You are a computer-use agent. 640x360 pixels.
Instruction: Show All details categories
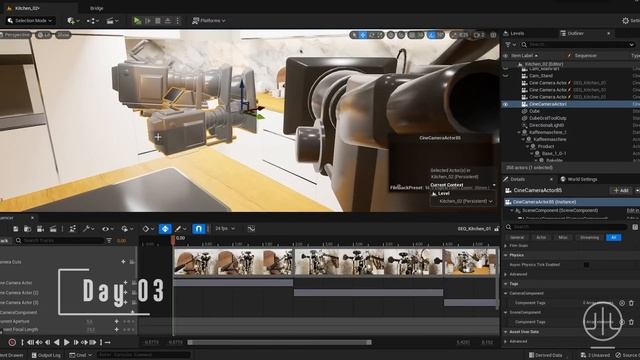pos(613,238)
